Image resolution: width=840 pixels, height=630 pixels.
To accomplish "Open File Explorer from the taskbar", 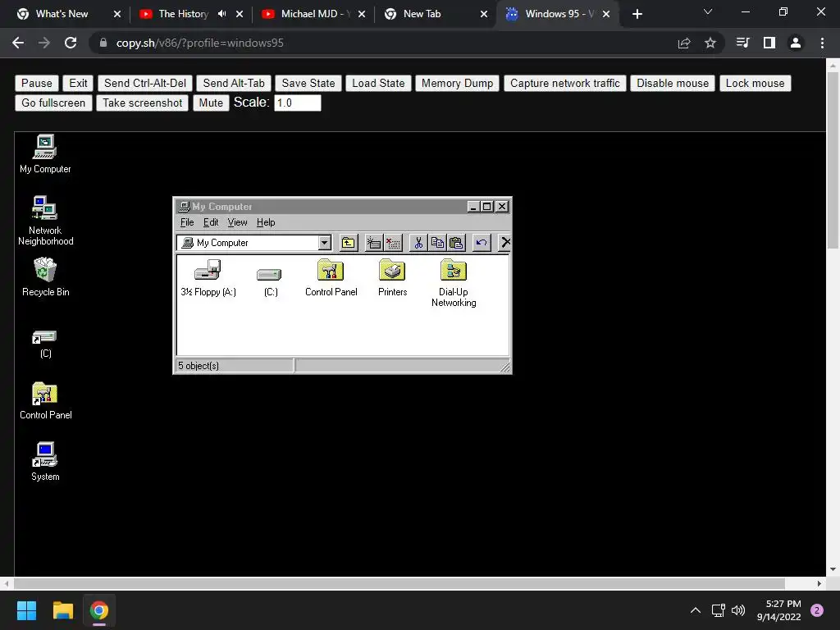I will tap(62, 610).
